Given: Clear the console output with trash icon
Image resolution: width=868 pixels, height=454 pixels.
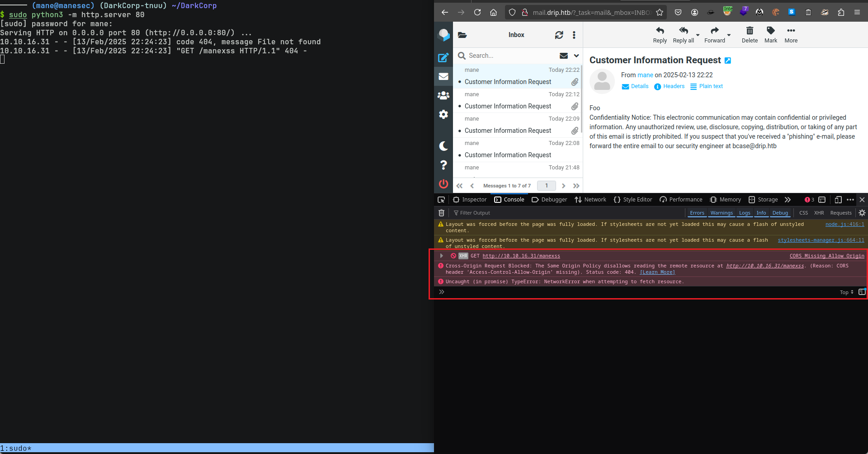Looking at the screenshot, I should point(442,213).
